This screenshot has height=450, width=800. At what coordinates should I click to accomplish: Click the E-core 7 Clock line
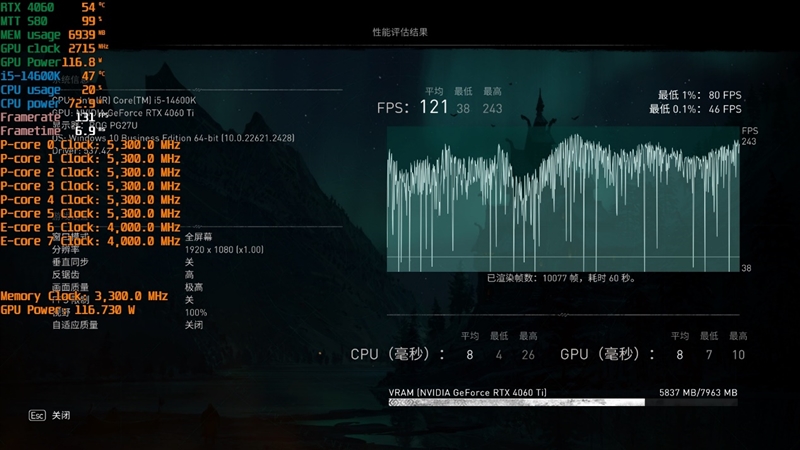pyautogui.click(x=90, y=241)
